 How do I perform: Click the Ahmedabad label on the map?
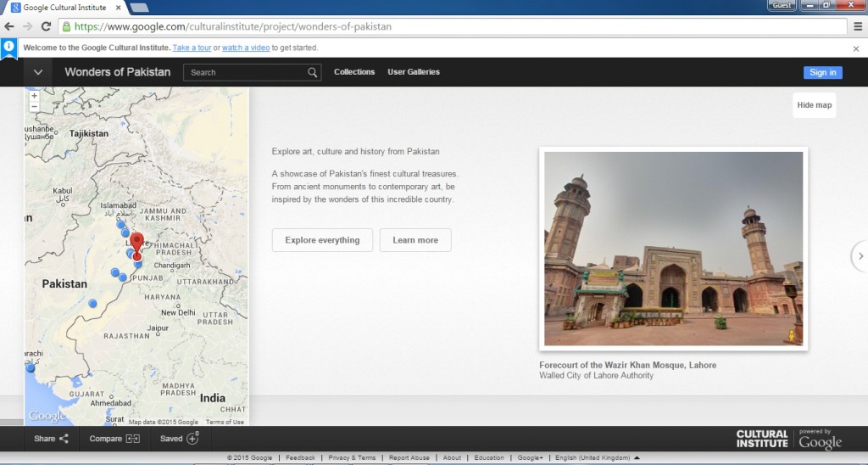(111, 403)
